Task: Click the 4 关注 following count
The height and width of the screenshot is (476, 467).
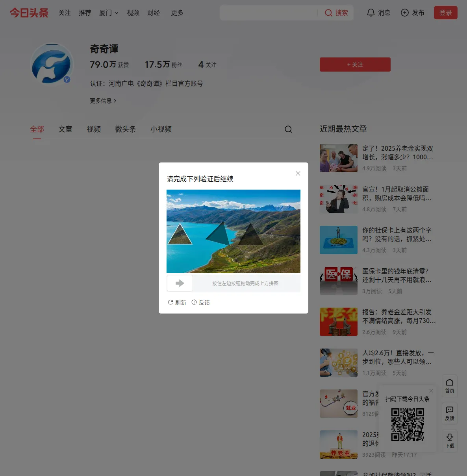Action: tap(208, 65)
